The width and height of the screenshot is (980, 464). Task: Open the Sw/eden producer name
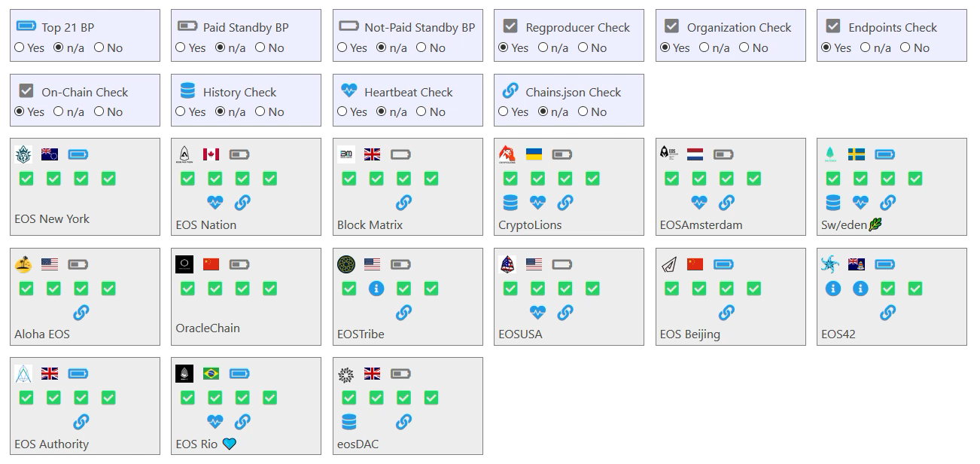pos(844,224)
